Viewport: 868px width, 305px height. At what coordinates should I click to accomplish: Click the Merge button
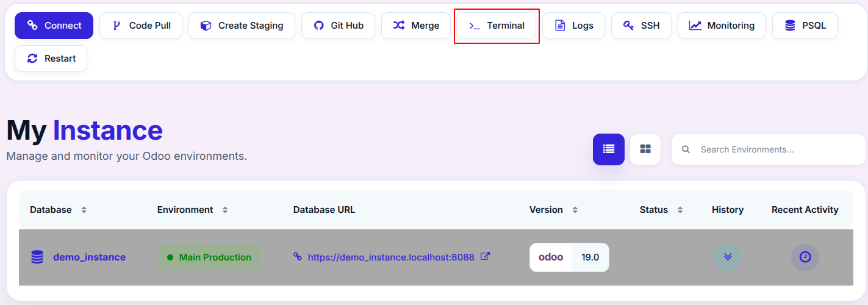(x=416, y=26)
